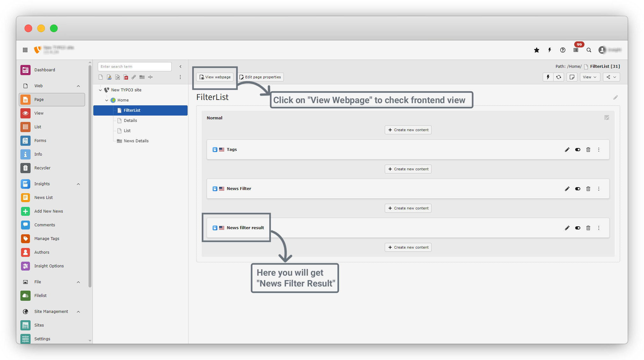
Task: Delete the News Filter content element
Action: (x=588, y=189)
